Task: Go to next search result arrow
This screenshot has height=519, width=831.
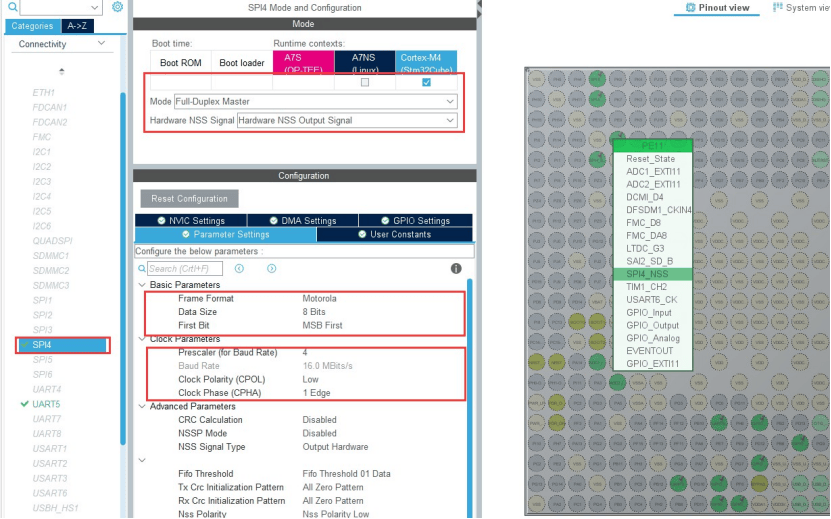Action: click(272, 269)
